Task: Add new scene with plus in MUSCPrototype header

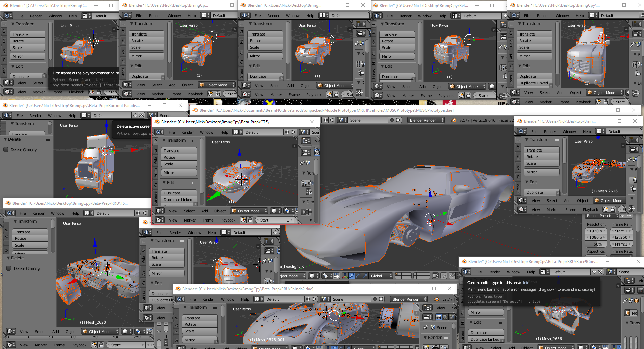Action: coord(392,120)
